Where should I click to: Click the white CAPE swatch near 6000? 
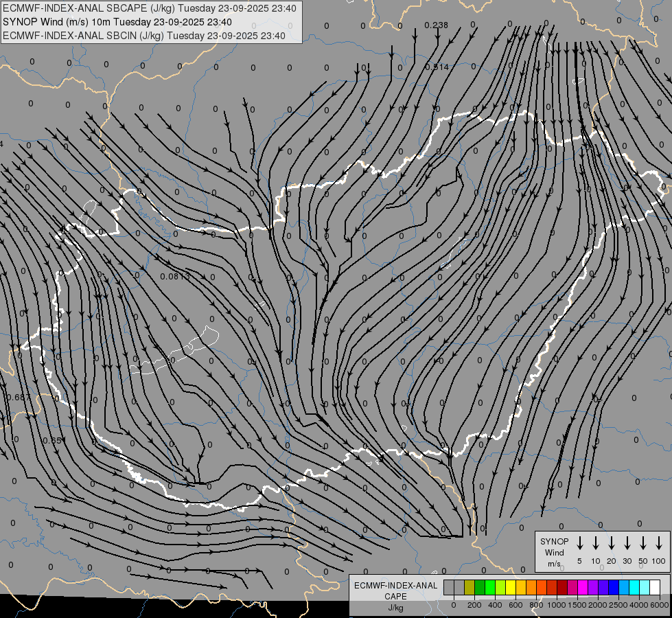pyautogui.click(x=654, y=587)
